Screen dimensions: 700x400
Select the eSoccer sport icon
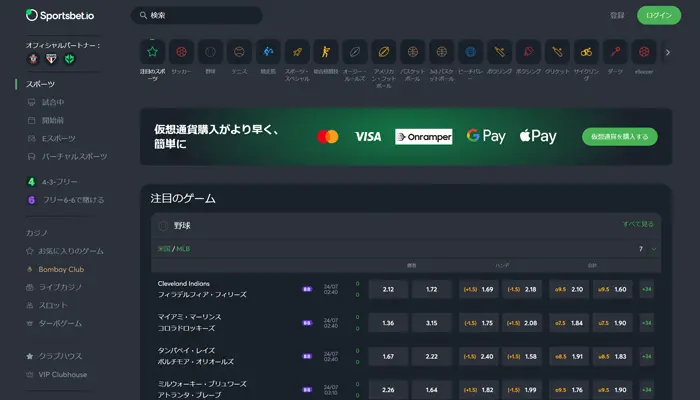tap(644, 52)
